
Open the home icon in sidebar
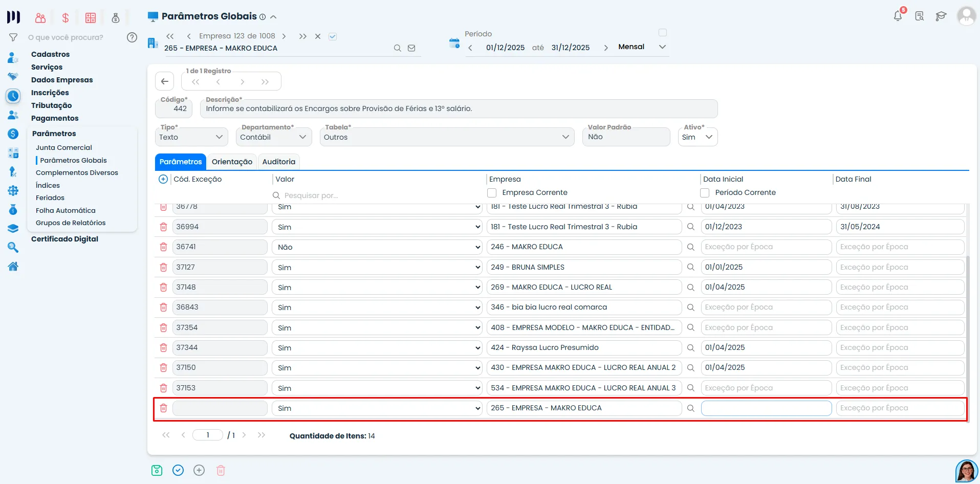[13, 266]
